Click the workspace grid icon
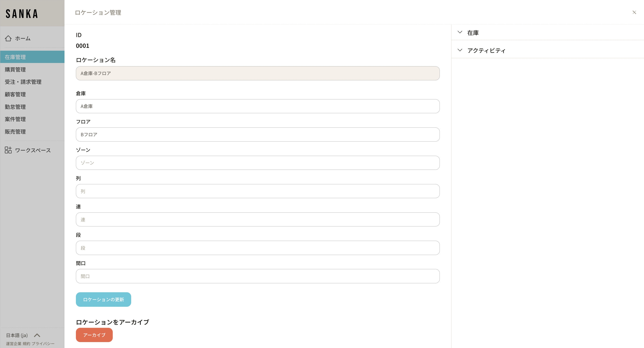This screenshot has height=348, width=644. (x=8, y=150)
